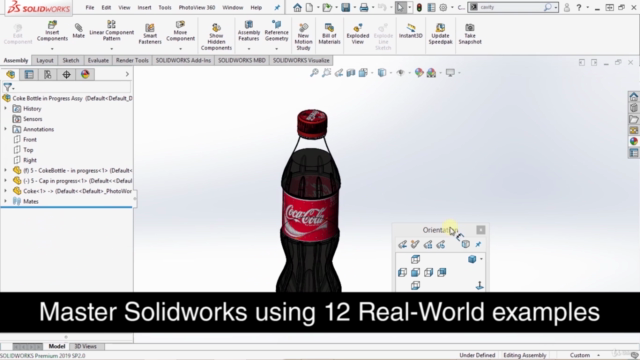This screenshot has width=640, height=360.
Task: Open the Tools menu
Action: pyautogui.click(x=165, y=7)
